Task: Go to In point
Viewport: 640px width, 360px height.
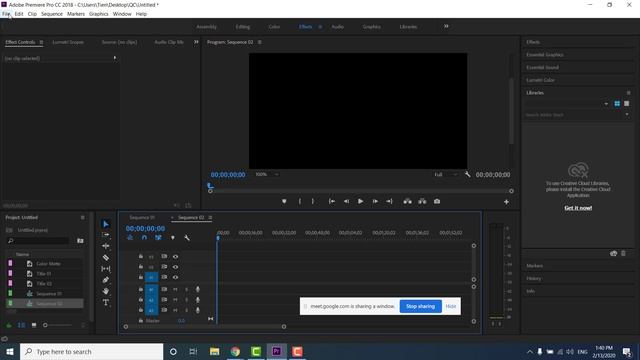Action: (x=332, y=201)
